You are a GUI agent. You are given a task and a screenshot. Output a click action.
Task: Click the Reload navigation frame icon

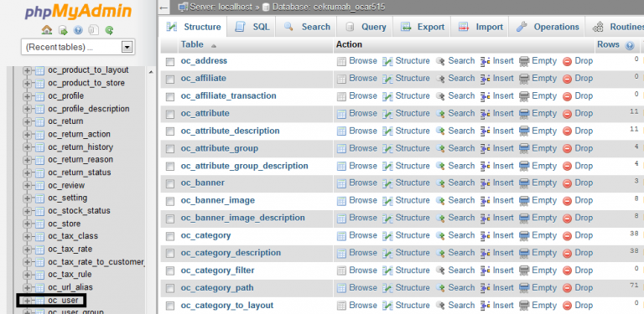(109, 30)
